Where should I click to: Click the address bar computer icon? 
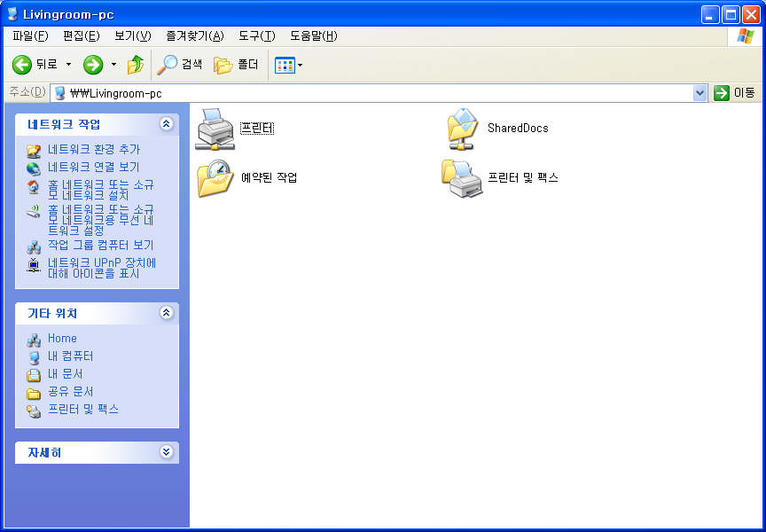pos(59,93)
